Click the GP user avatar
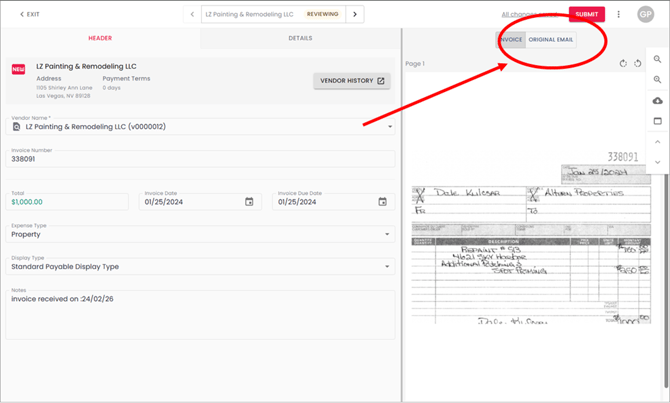The height and width of the screenshot is (403, 670). point(646,14)
